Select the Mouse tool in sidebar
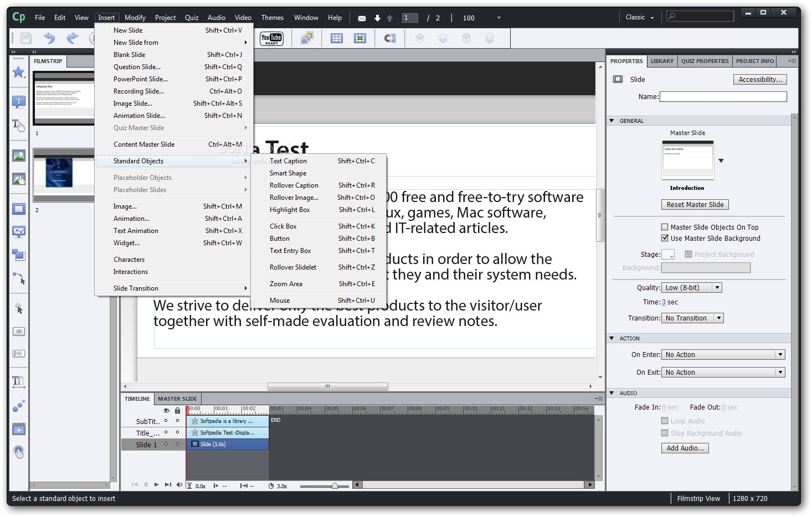This screenshot has width=812, height=517. pos(19,278)
